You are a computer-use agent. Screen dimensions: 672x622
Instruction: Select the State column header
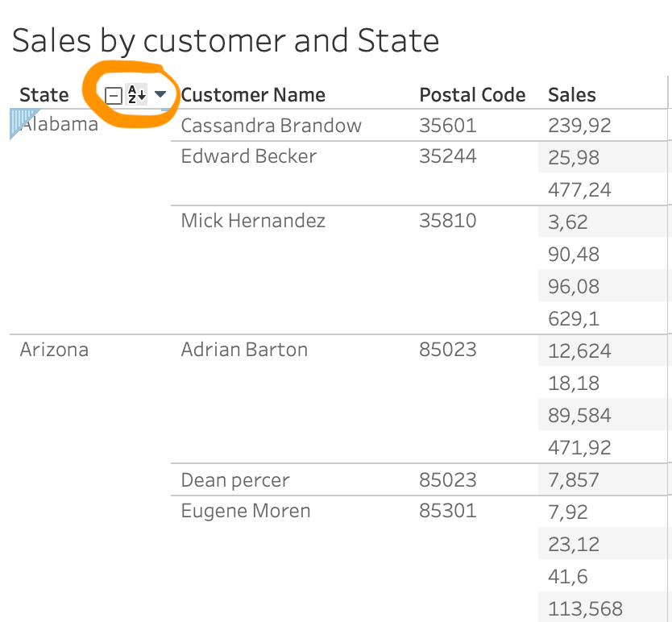(44, 95)
